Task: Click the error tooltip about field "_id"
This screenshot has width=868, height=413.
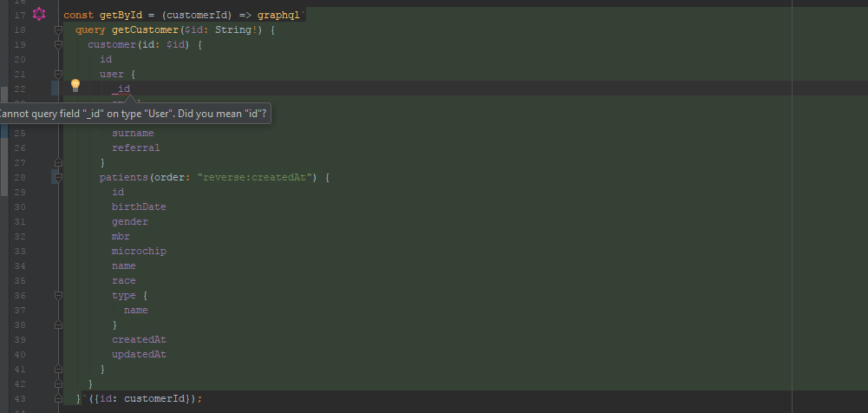Action: click(133, 114)
